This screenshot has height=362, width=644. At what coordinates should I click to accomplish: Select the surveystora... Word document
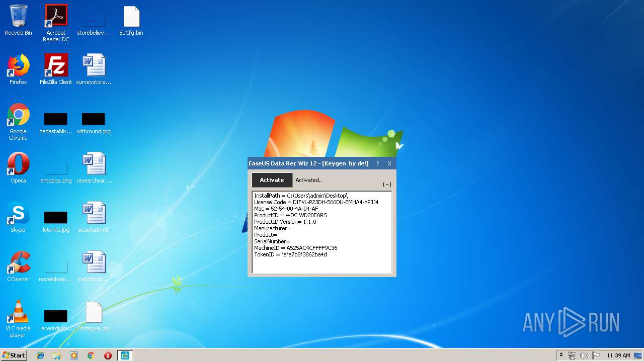[x=94, y=70]
